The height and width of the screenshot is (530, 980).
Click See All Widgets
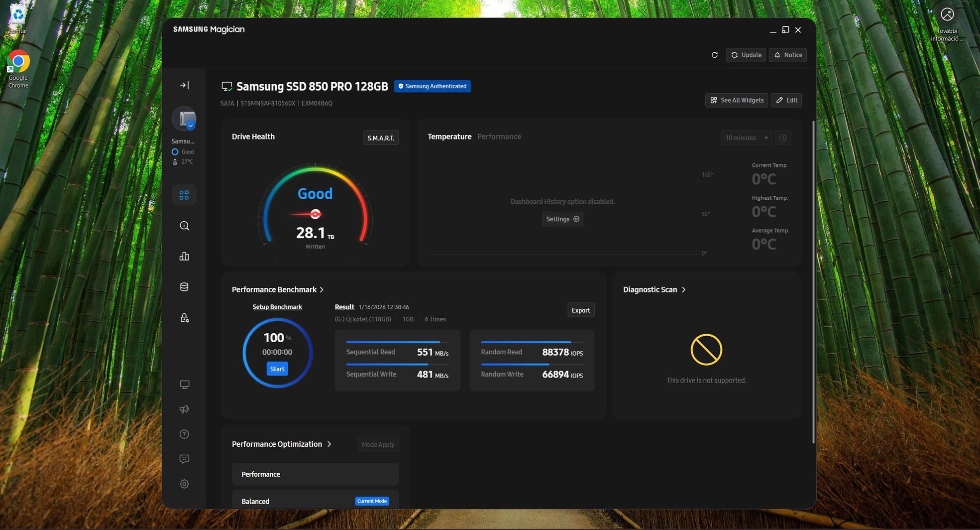tap(737, 100)
